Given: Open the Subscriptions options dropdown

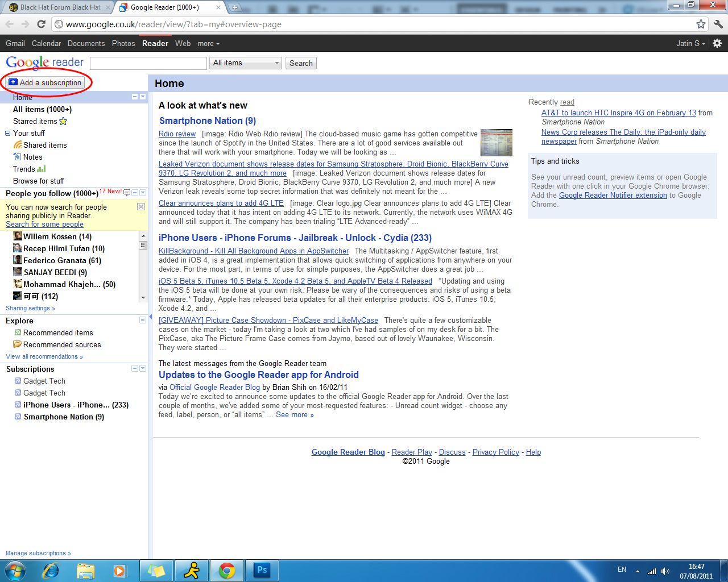Looking at the screenshot, I should tap(143, 368).
